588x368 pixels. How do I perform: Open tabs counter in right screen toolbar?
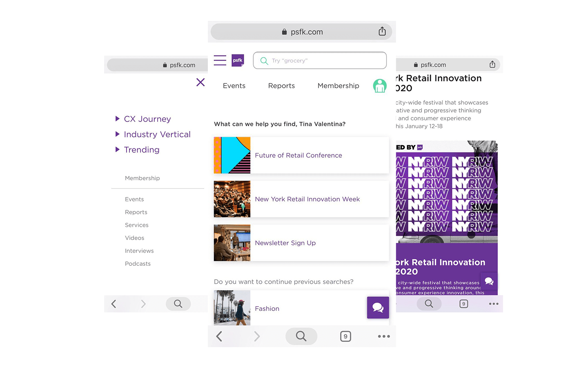coord(463,304)
